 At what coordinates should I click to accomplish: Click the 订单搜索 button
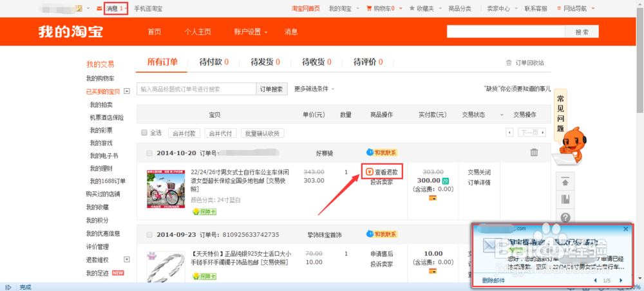click(x=272, y=89)
